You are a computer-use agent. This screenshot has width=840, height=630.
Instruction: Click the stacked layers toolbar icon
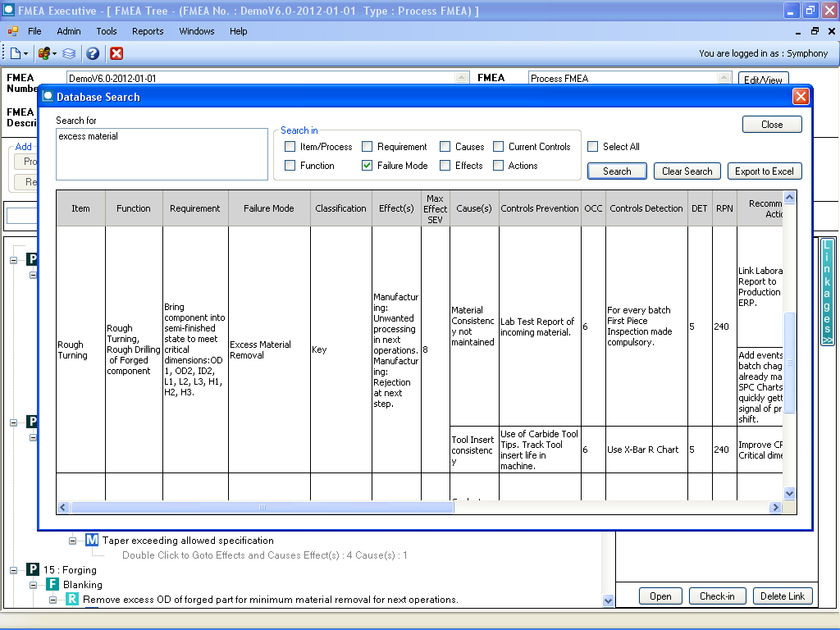point(69,53)
